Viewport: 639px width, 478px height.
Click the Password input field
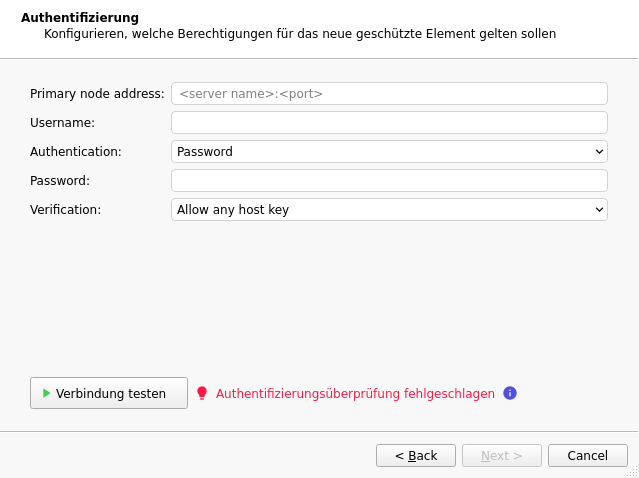389,181
